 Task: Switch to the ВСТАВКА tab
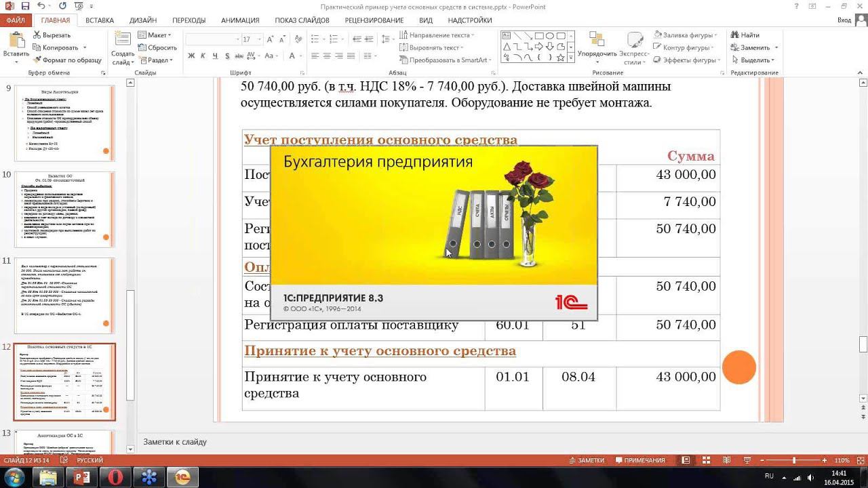[x=100, y=20]
